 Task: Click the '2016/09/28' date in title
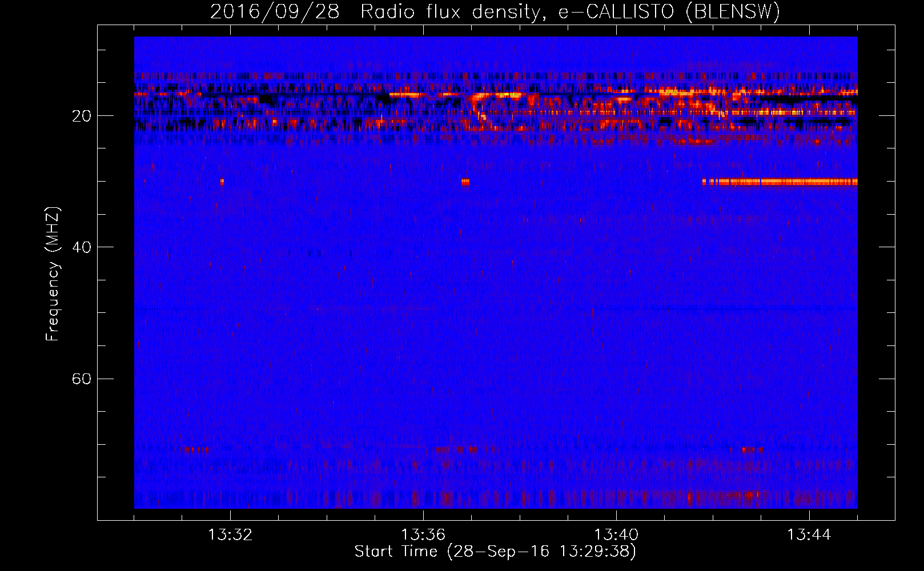tap(275, 11)
